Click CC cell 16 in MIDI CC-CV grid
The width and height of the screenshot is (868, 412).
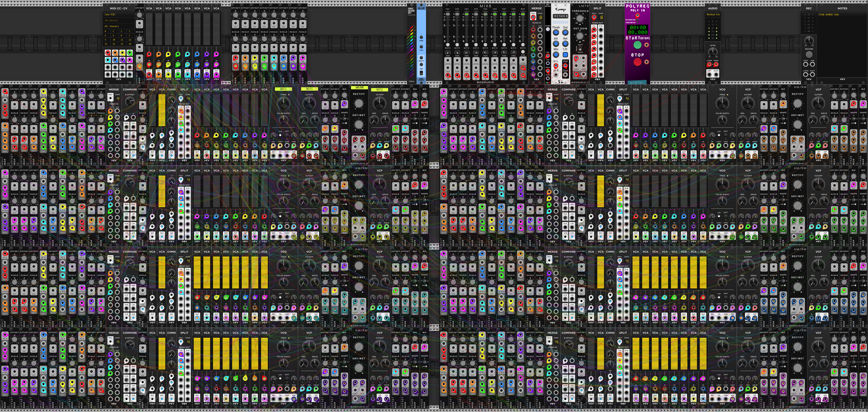130,44
